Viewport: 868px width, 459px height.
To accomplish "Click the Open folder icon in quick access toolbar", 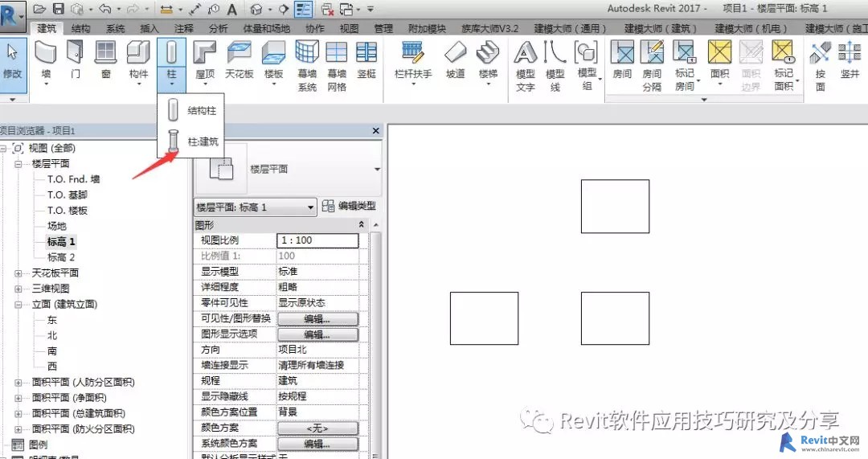I will [39, 9].
